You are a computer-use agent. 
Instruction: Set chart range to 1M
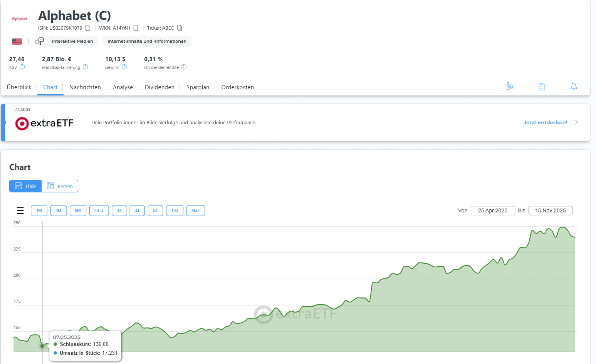pos(39,210)
